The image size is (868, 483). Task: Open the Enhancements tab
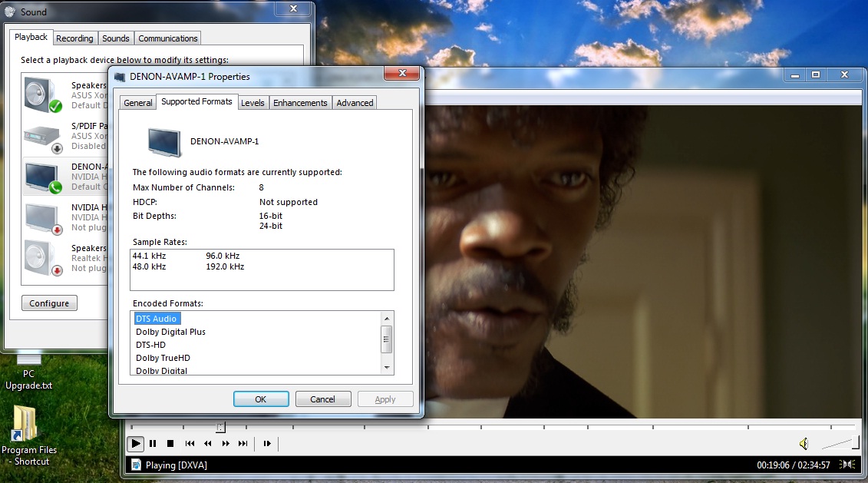tap(300, 102)
